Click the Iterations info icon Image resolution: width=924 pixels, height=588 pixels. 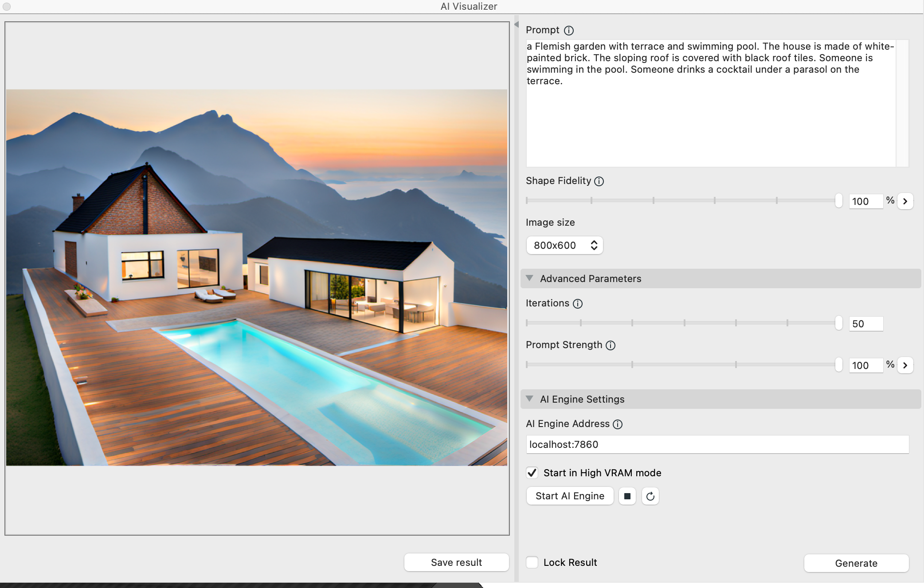578,304
